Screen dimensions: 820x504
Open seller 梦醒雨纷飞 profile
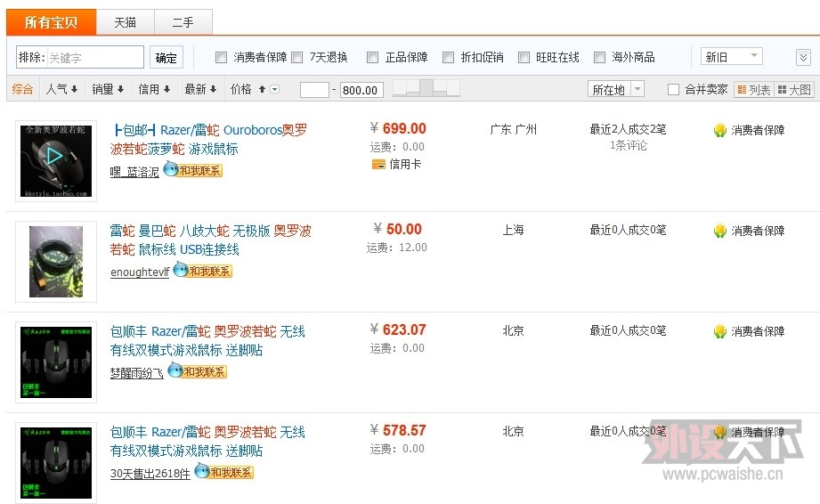(x=136, y=373)
